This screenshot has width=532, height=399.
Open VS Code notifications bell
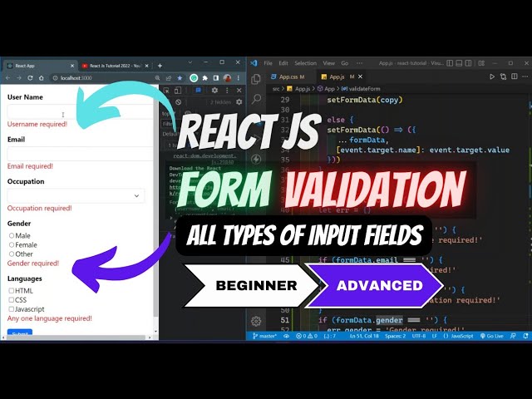point(525,336)
